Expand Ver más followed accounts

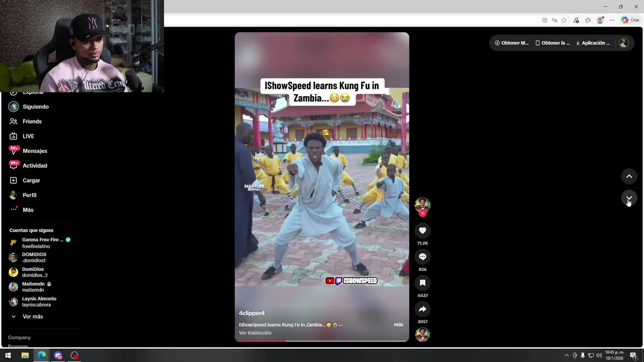(x=27, y=317)
